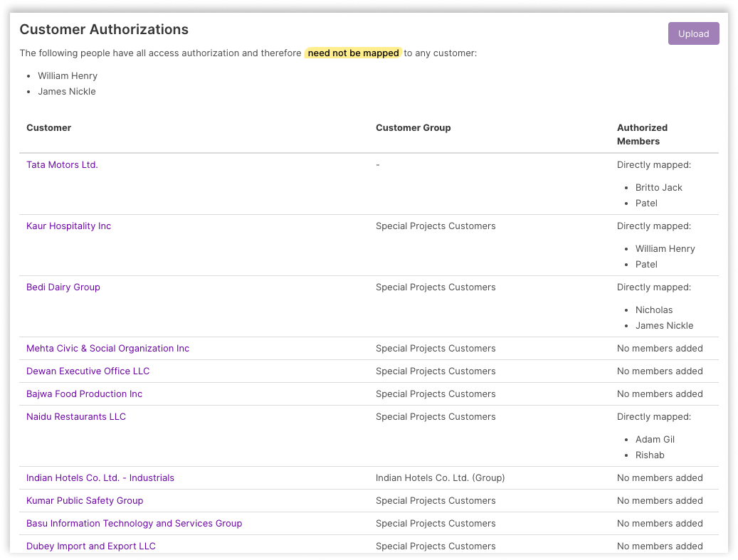Select the Bedi Dairy Group link
Screen dimensions: 738x560
(x=63, y=287)
